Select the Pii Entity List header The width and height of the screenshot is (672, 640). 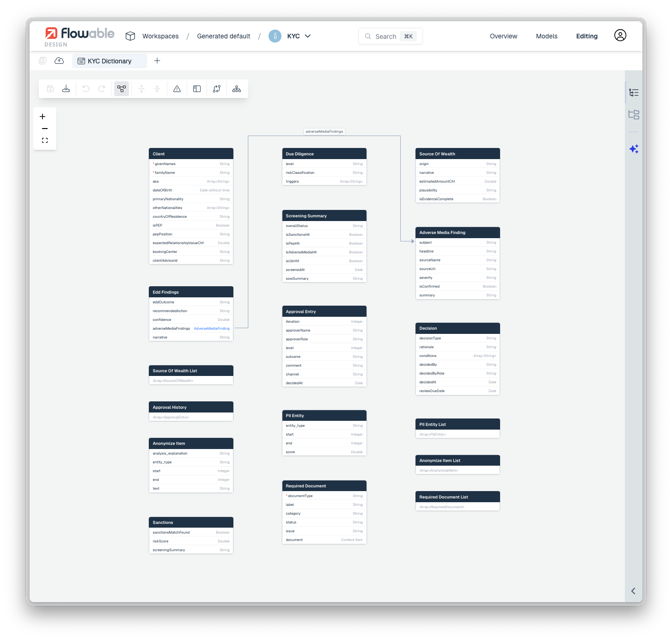pyautogui.click(x=458, y=425)
